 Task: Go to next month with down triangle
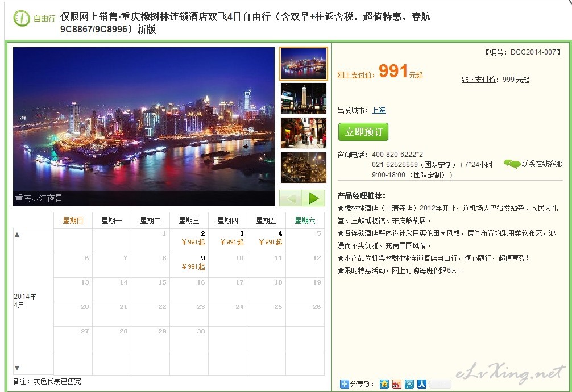pyautogui.click(x=17, y=368)
